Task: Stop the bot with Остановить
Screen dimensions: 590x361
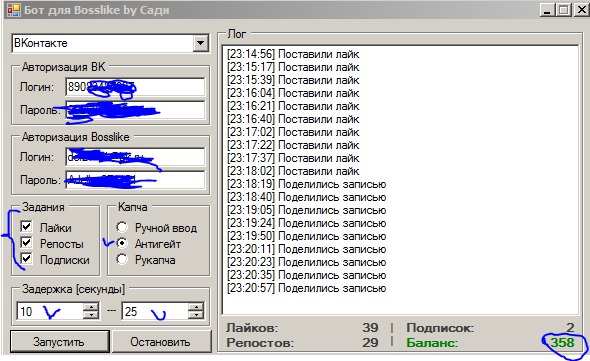Action: pos(161,342)
